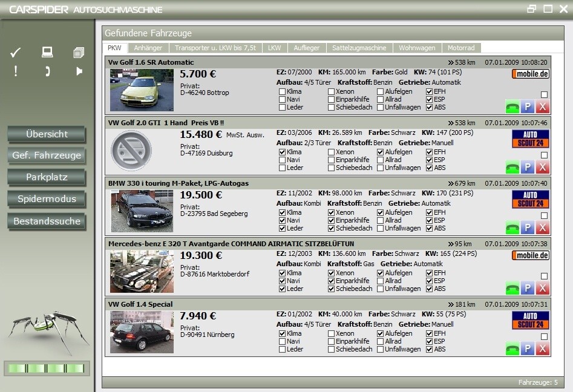Tick selection checkbox for BMW 330 i touring

(544, 215)
